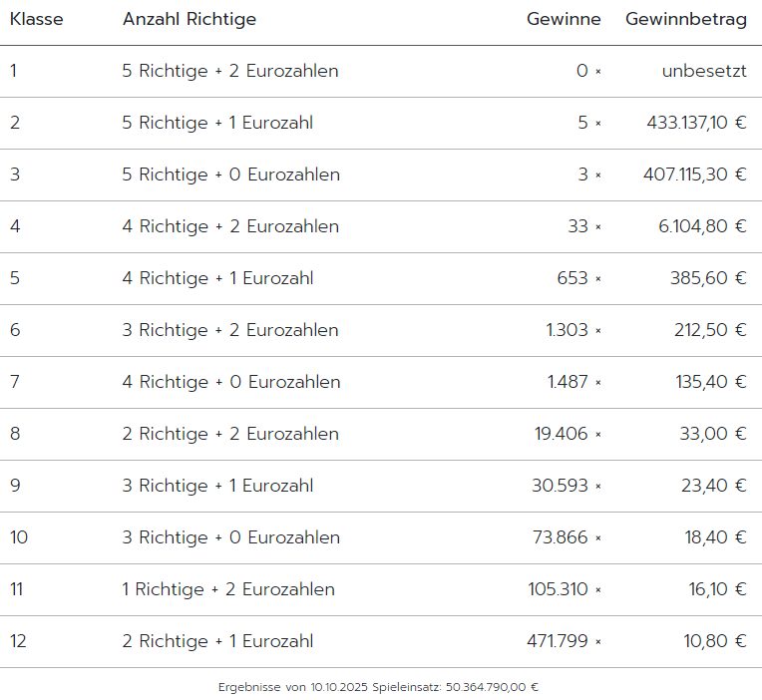762x700 pixels.
Task: Click the Anzahl Richtige column header
Action: tap(190, 19)
